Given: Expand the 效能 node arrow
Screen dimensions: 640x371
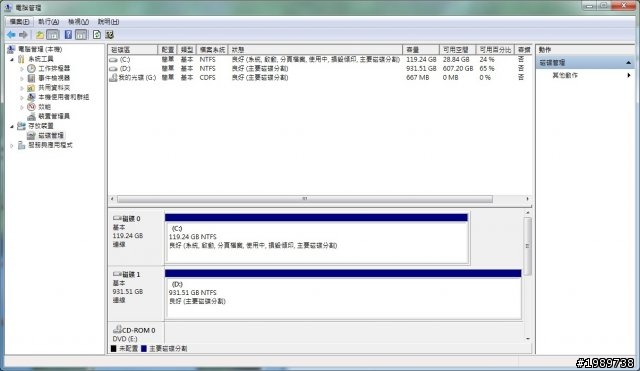Looking at the screenshot, I should click(22, 107).
